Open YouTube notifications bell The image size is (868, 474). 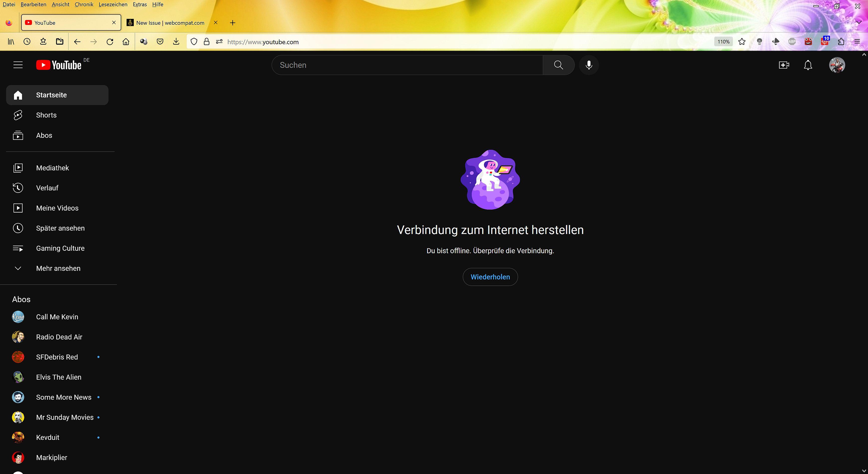click(808, 65)
